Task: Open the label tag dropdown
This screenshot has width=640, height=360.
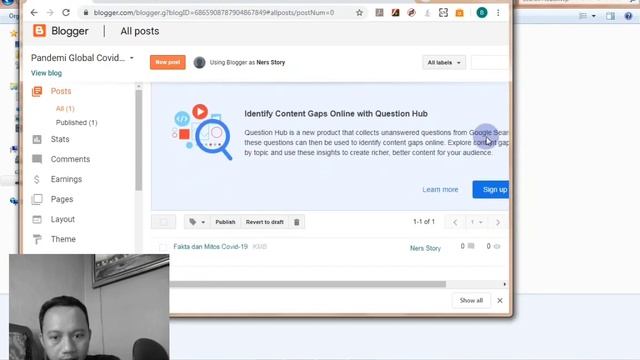Action: point(197,222)
